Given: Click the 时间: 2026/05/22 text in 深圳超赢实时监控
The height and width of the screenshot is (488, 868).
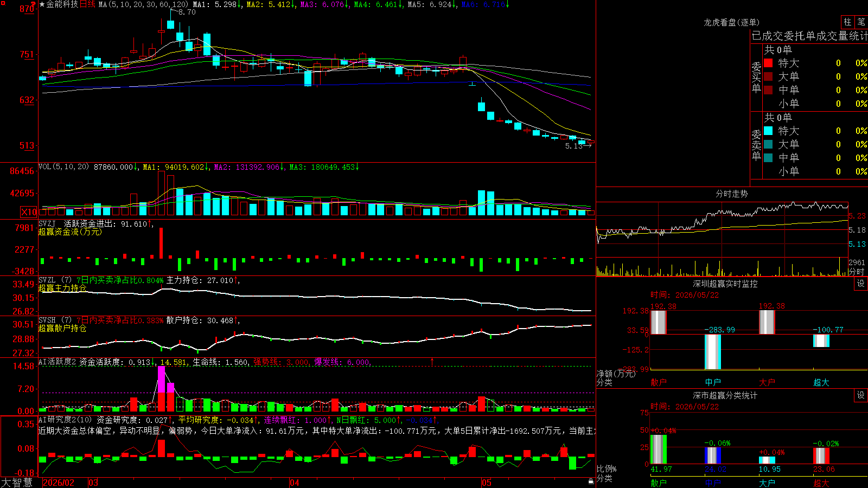Looking at the screenshot, I should (685, 295).
